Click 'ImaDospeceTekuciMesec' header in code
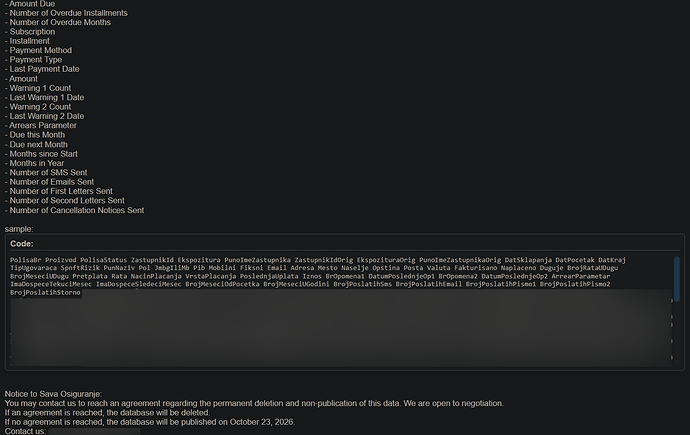690x435 pixels. [51, 284]
